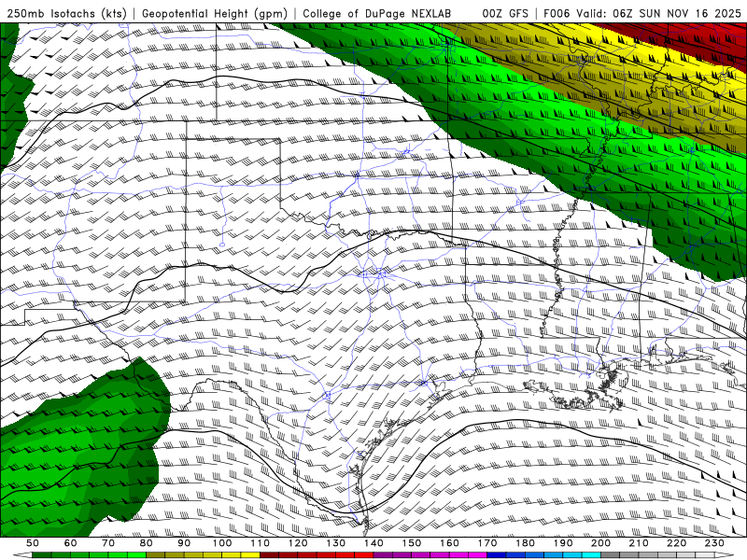Click the 120 value on the color scale
This screenshot has width=747, height=560.
click(x=298, y=543)
